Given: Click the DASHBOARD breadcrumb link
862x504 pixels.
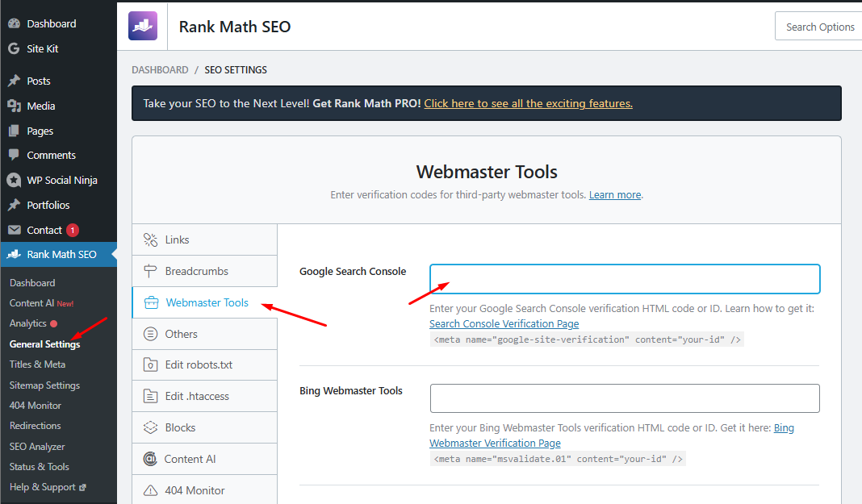Looking at the screenshot, I should [x=160, y=69].
